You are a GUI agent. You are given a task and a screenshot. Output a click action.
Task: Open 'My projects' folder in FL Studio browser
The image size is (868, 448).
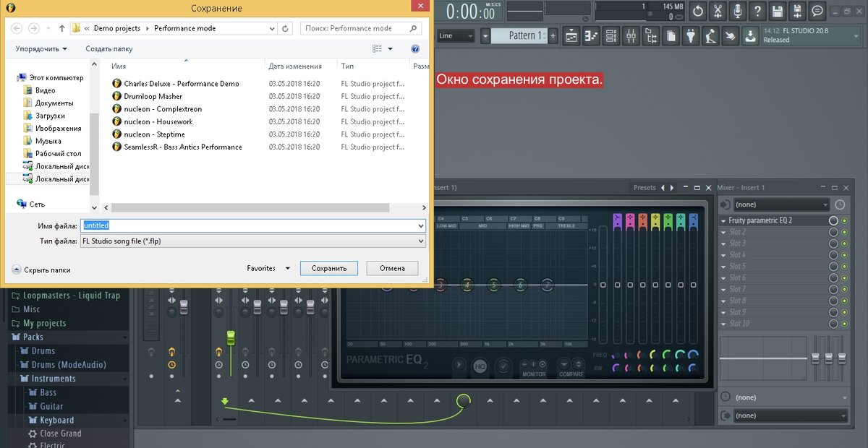(44, 323)
